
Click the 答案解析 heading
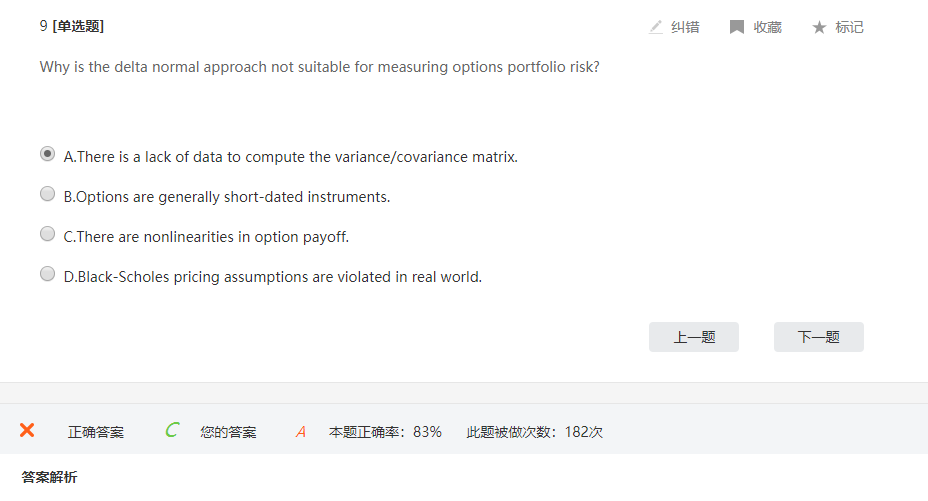tap(49, 477)
